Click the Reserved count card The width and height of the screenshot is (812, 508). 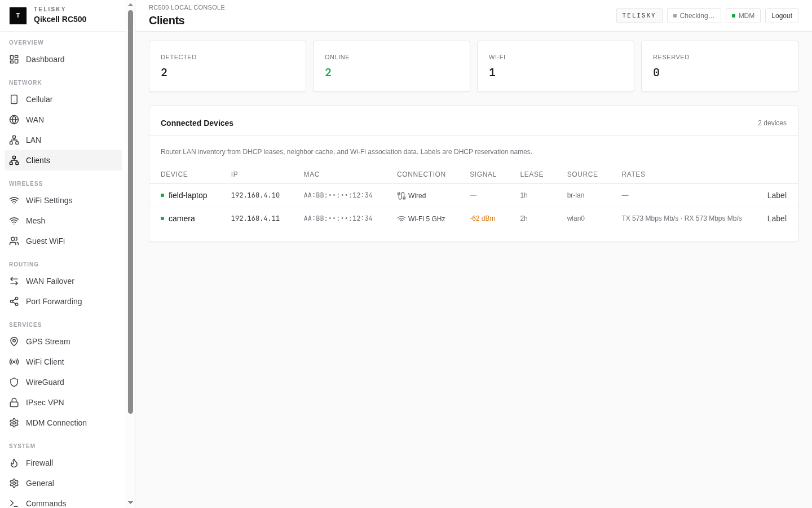coord(720,66)
